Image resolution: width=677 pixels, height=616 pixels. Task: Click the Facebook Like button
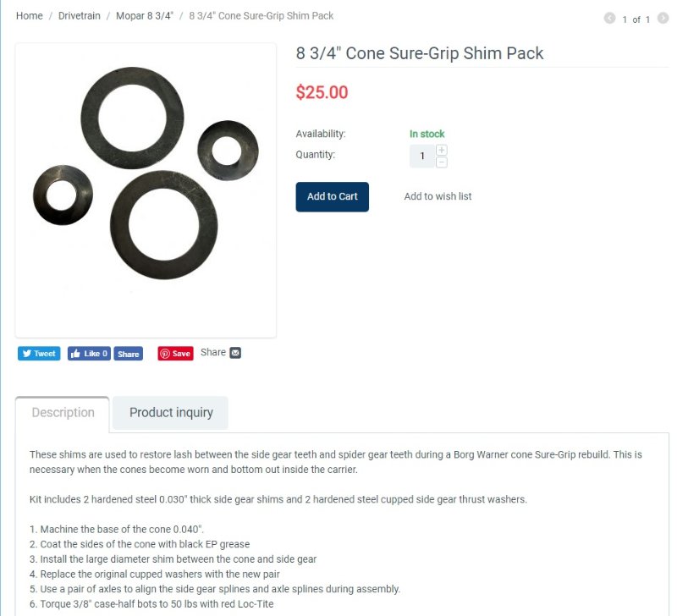89,354
